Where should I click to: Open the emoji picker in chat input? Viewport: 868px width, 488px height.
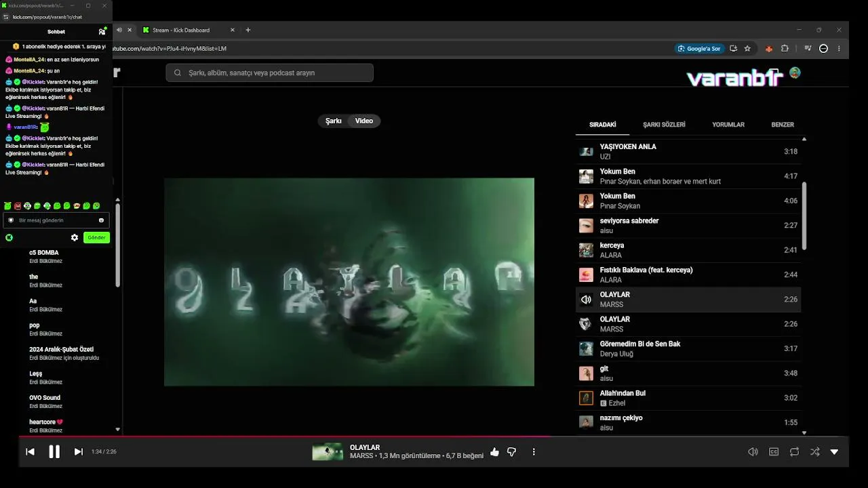(101, 220)
